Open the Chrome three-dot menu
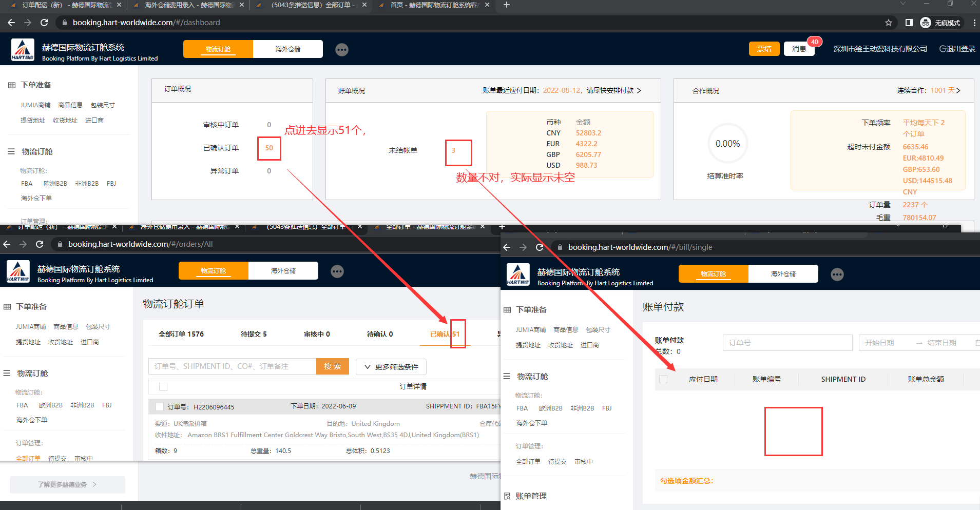Screen dimensions: 980x510 click(974, 23)
